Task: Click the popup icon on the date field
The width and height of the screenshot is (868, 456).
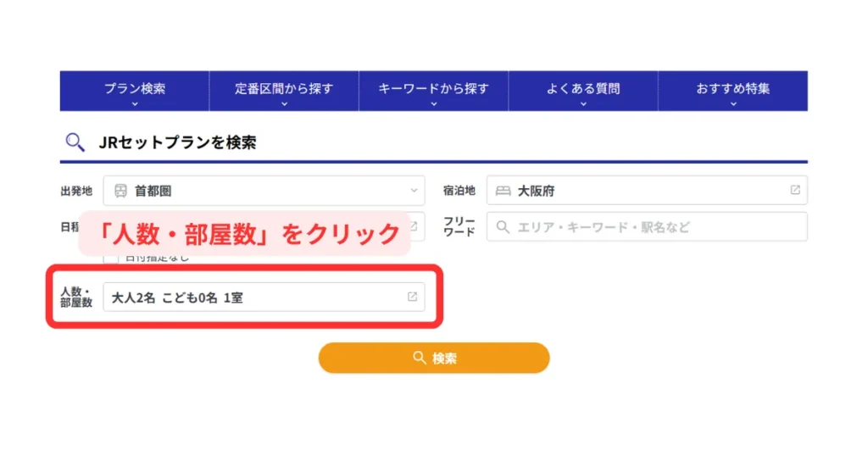Action: point(414,225)
